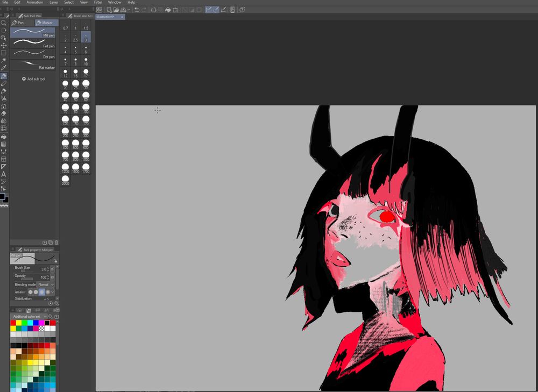538x392 pixels.
Task: Select the Fill bucket tool
Action: tap(3, 137)
